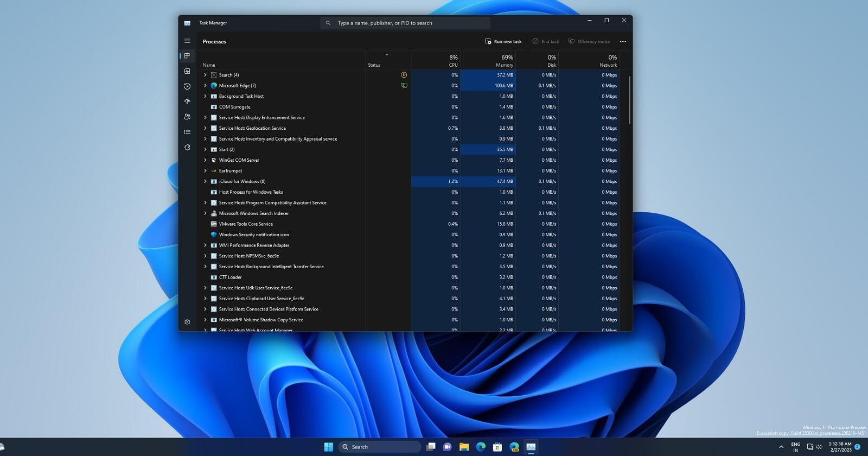Open the Startup apps page icon
This screenshot has width=868, height=456.
(x=187, y=102)
